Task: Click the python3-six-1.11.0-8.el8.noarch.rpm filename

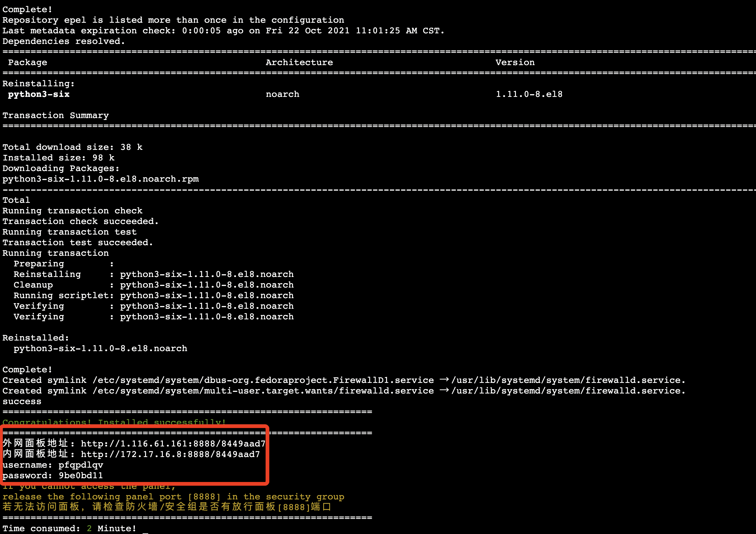Action: tap(101, 179)
